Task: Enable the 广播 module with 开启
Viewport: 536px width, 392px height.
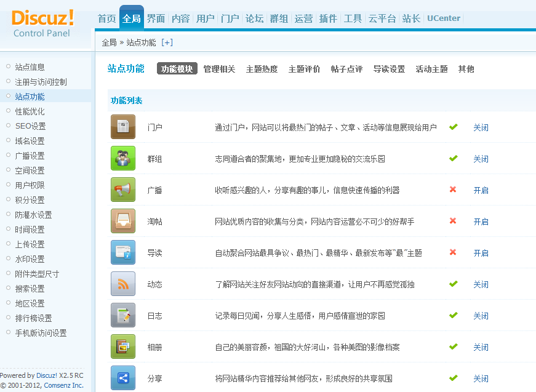Action: click(x=481, y=190)
